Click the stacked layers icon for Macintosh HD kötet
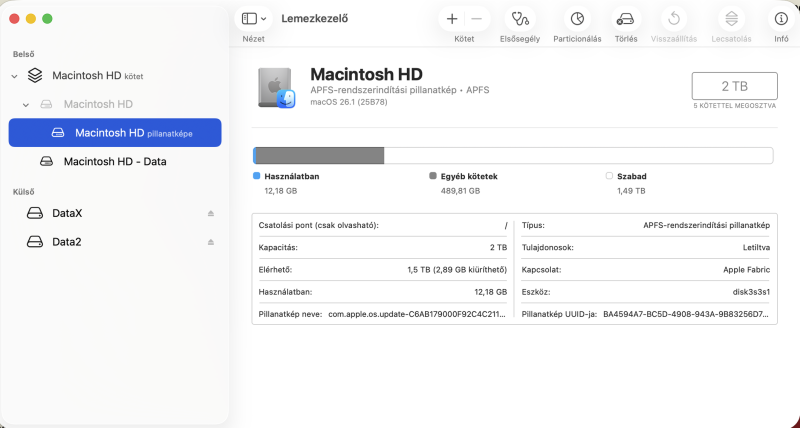Viewport: 800px width, 428px height. point(35,76)
